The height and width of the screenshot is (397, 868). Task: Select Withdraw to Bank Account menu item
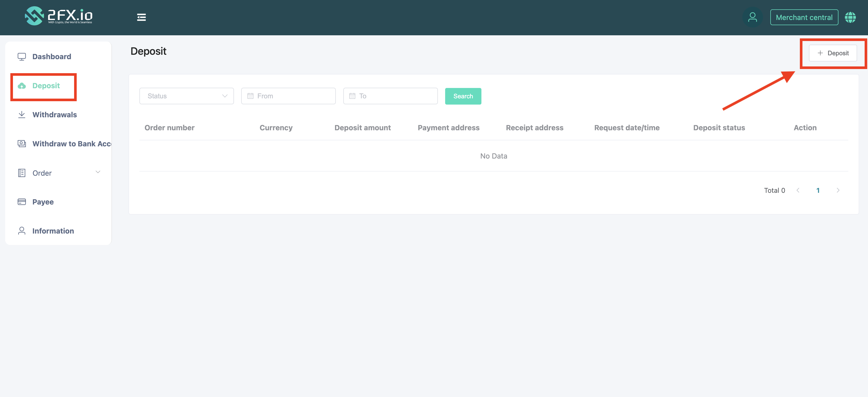click(x=72, y=144)
